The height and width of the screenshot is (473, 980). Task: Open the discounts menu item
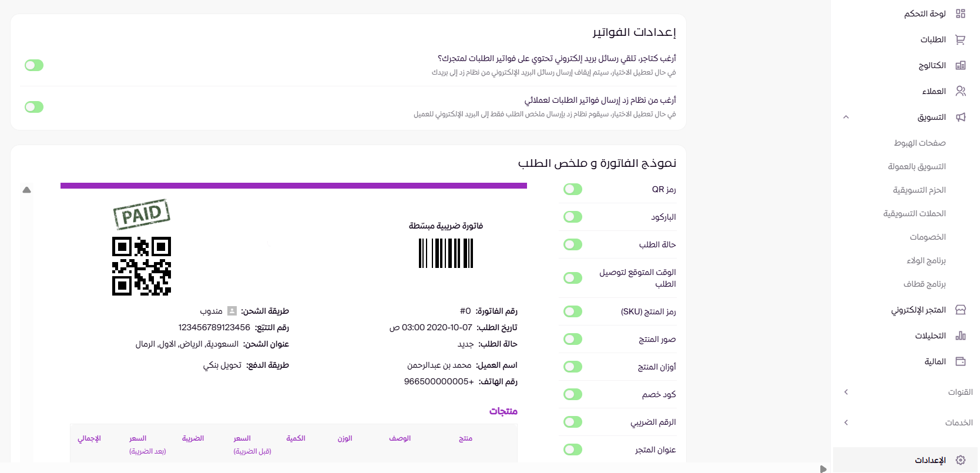(928, 237)
